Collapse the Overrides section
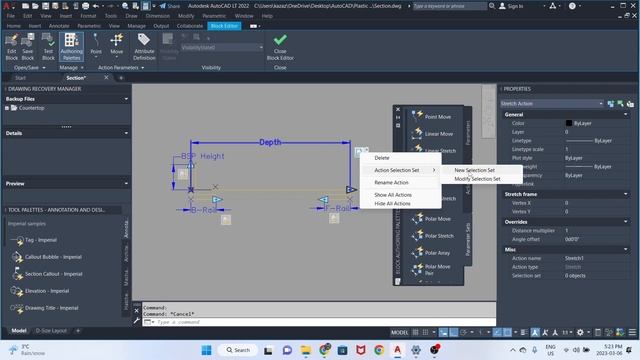The height and width of the screenshot is (360, 640). 625,222
